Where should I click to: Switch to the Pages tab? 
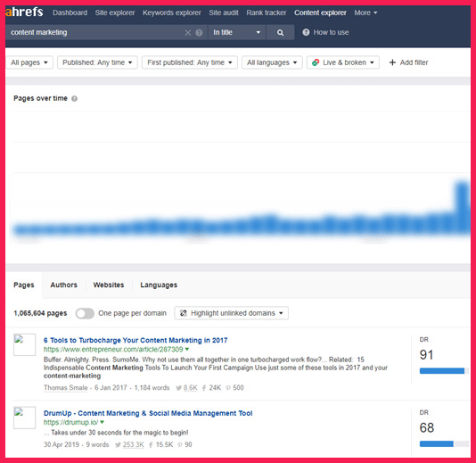[x=24, y=285]
